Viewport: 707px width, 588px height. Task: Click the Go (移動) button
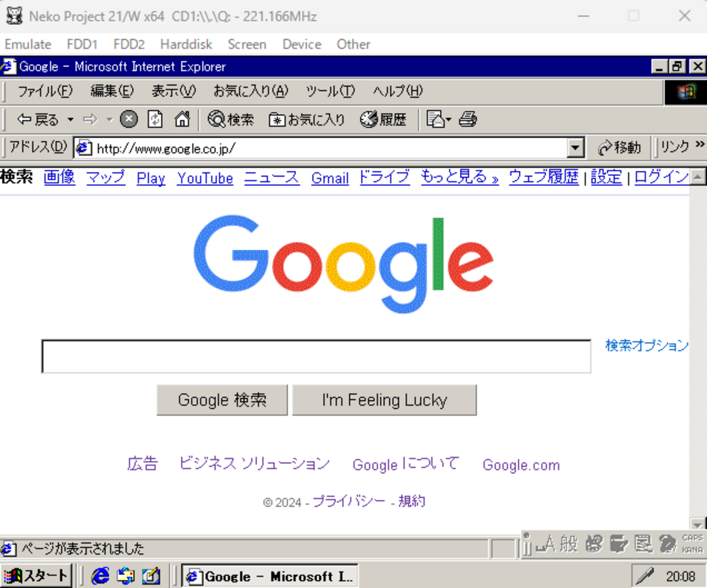(619, 147)
